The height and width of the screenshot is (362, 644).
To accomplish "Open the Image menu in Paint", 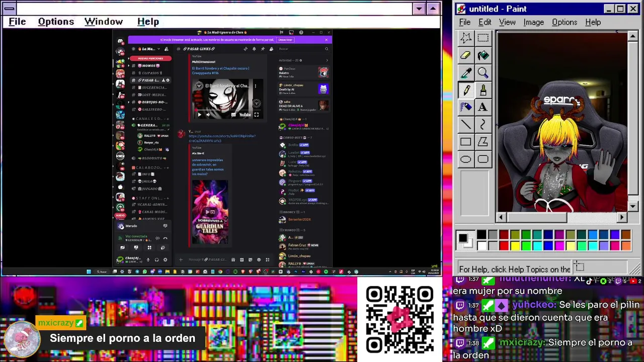I will (533, 22).
